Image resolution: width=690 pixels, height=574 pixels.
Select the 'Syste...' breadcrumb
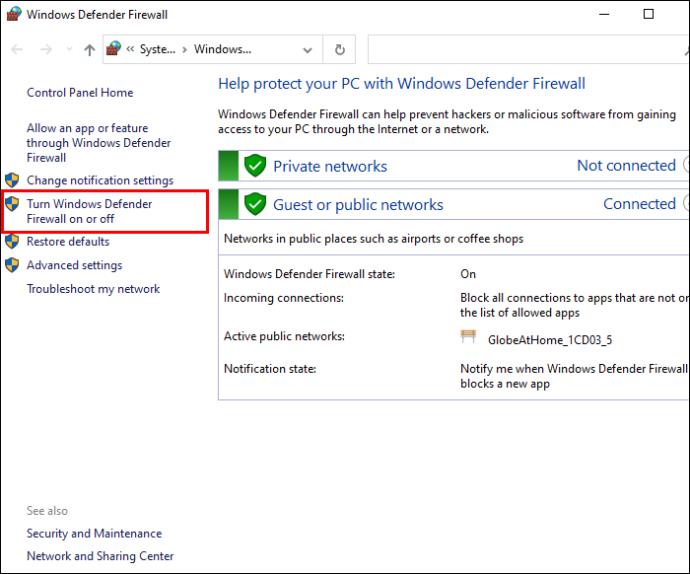tap(157, 49)
